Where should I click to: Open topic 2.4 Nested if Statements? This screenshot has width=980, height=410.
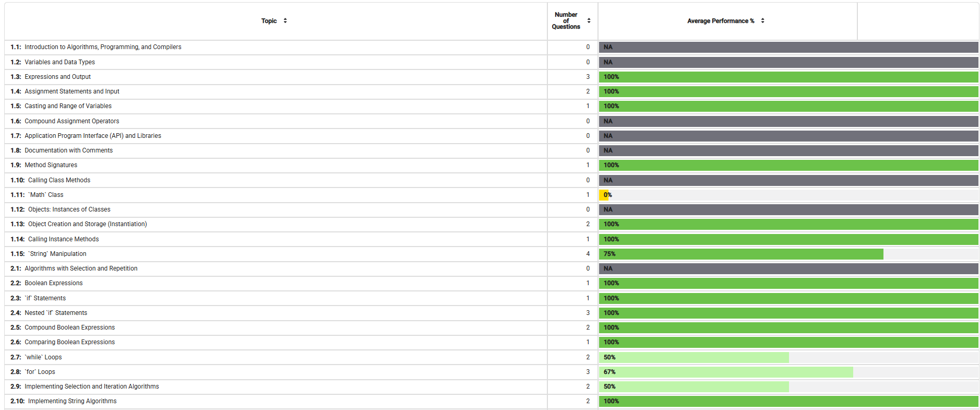pyautogui.click(x=56, y=313)
